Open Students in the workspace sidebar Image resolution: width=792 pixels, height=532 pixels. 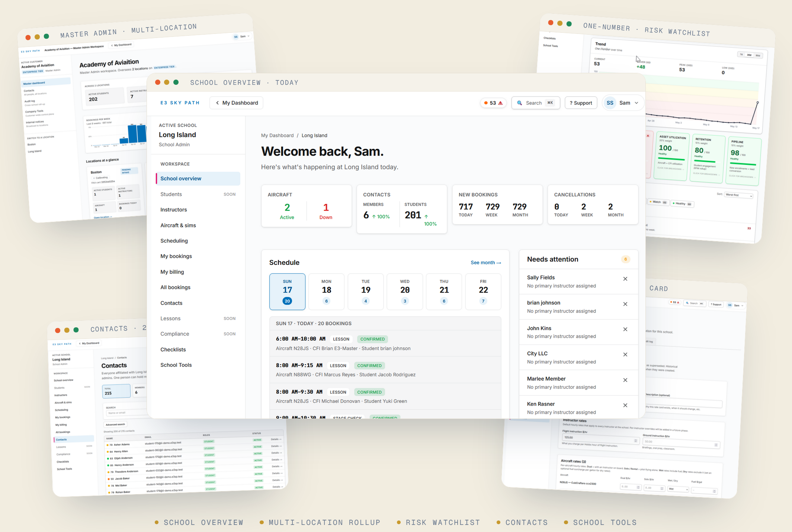(198, 194)
